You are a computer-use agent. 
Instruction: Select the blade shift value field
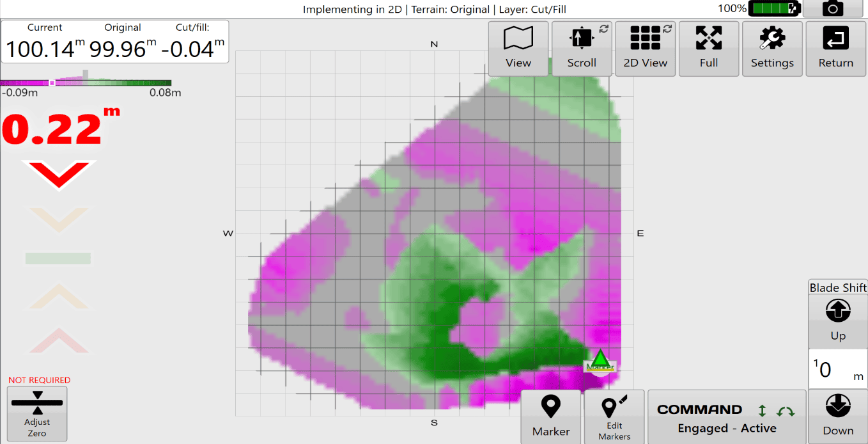pos(838,369)
